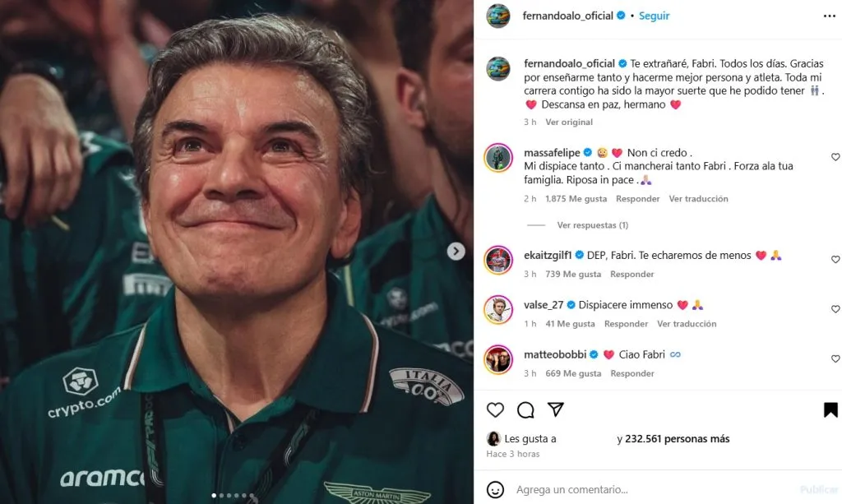The image size is (842, 504).
Task: Show translation of massafelipe's comment
Action: 698,199
